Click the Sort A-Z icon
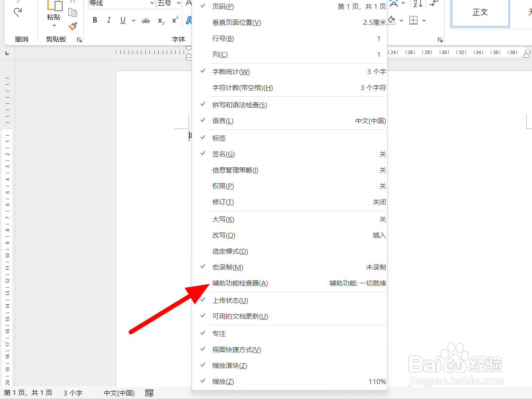 point(418,4)
